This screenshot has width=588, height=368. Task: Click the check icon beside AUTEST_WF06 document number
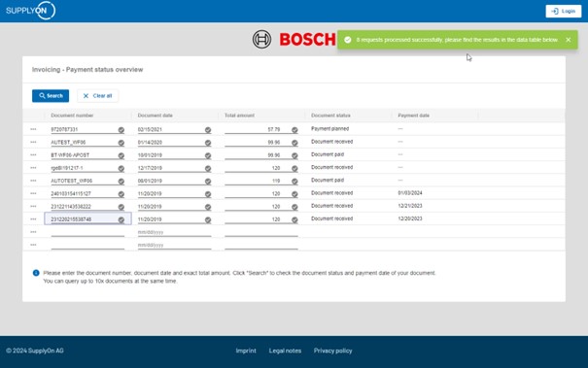(x=121, y=143)
